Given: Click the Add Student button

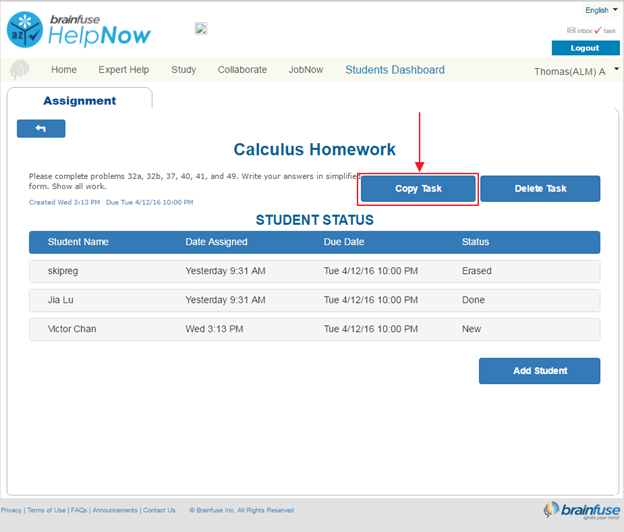Looking at the screenshot, I should 539,371.
